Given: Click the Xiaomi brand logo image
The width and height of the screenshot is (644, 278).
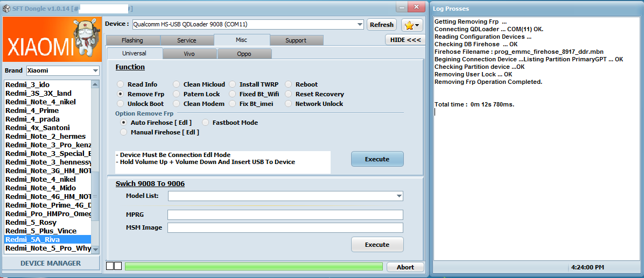Looking at the screenshot, I should coord(52,40).
